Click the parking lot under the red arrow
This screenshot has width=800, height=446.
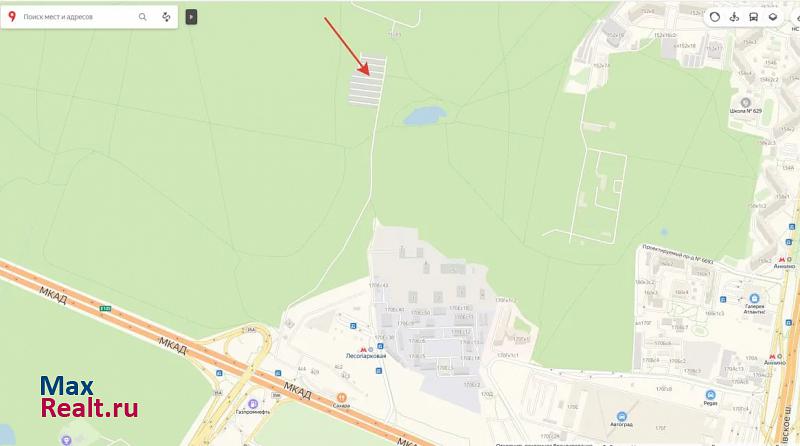367,81
